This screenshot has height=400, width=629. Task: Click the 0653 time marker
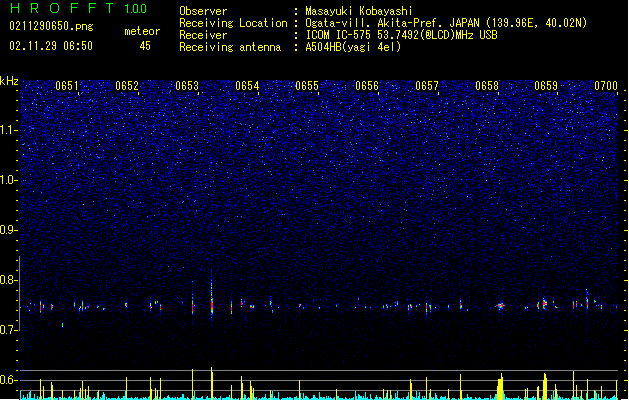[187, 86]
